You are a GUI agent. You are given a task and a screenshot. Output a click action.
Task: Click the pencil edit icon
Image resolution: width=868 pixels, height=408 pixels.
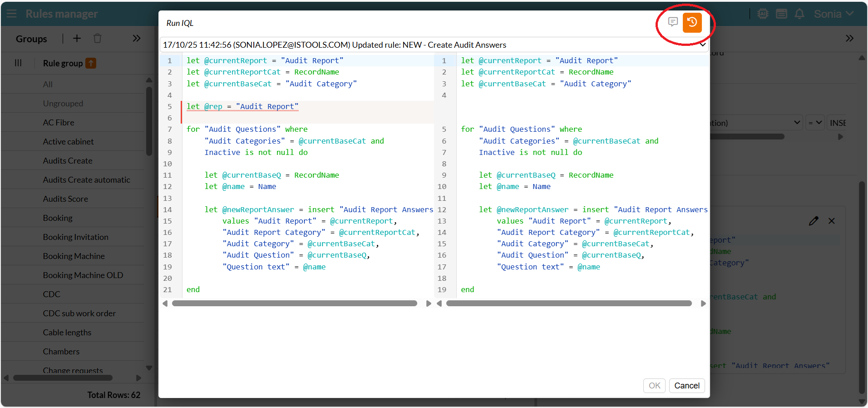pyautogui.click(x=814, y=221)
